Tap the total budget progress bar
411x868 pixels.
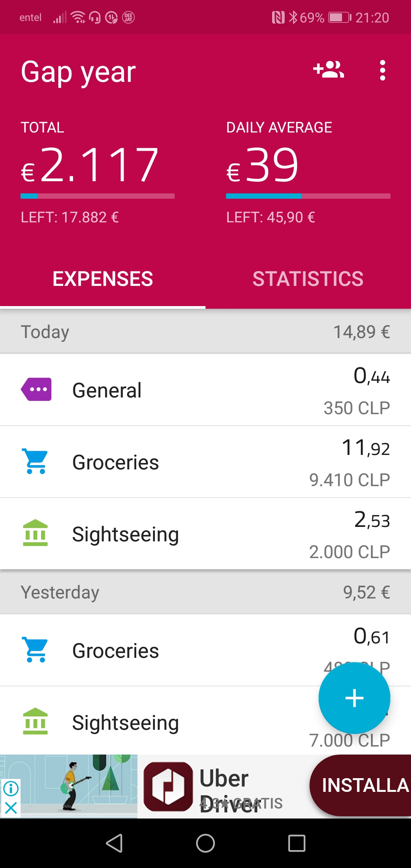pyautogui.click(x=97, y=196)
